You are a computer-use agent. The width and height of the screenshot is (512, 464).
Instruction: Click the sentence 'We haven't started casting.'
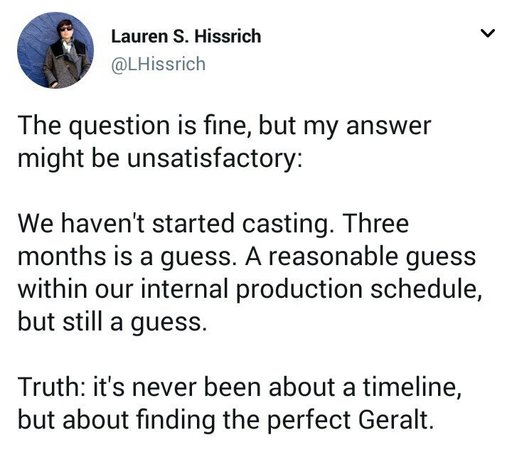pos(175,224)
